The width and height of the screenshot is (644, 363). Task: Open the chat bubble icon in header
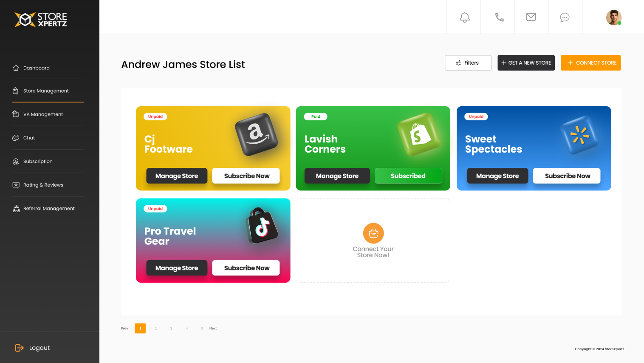point(565,17)
